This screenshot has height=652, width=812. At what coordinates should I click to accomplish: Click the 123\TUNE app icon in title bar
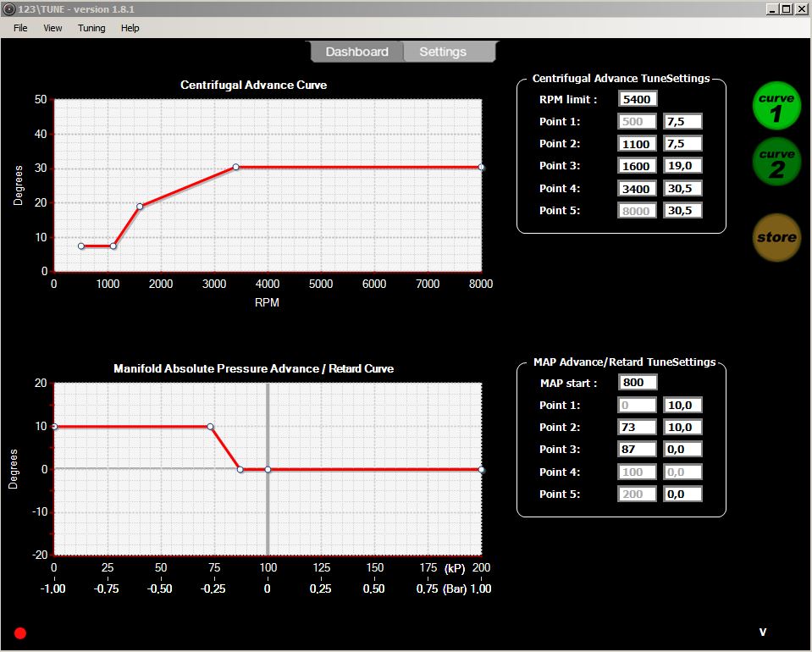tap(9, 8)
